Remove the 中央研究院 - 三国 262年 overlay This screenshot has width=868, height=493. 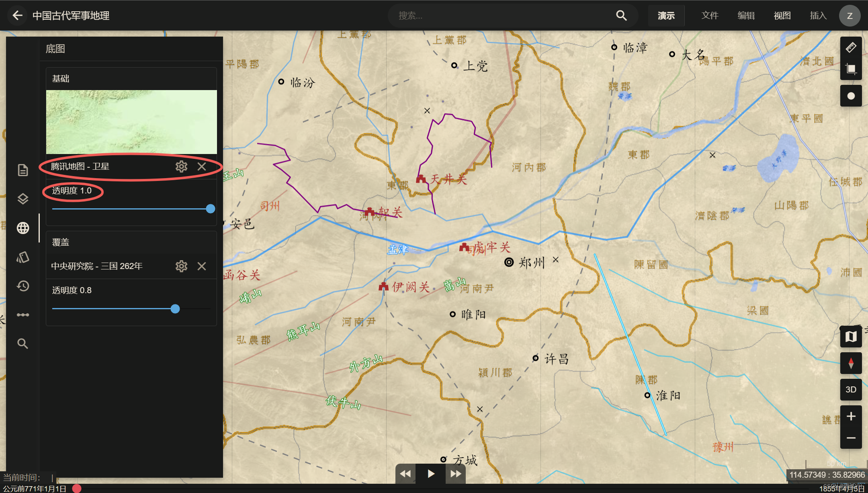202,266
